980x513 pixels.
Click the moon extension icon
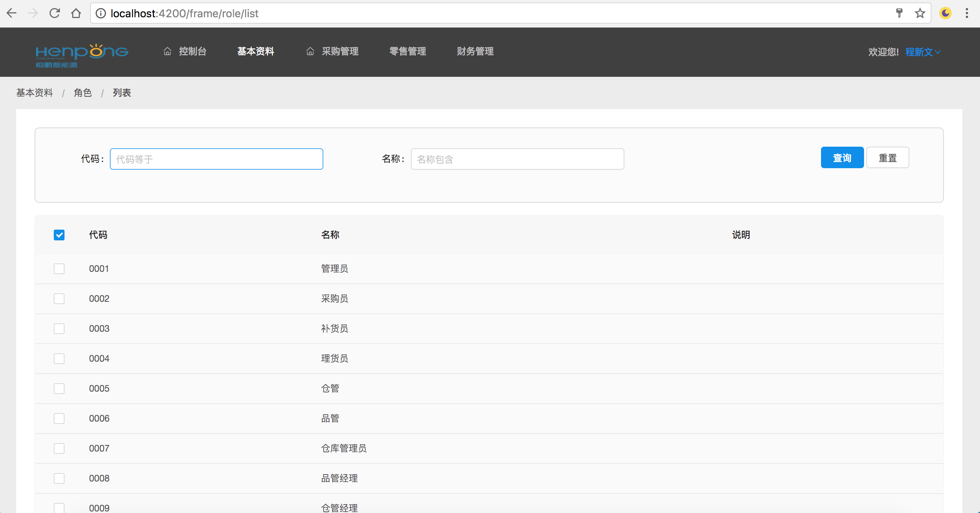[x=945, y=13]
